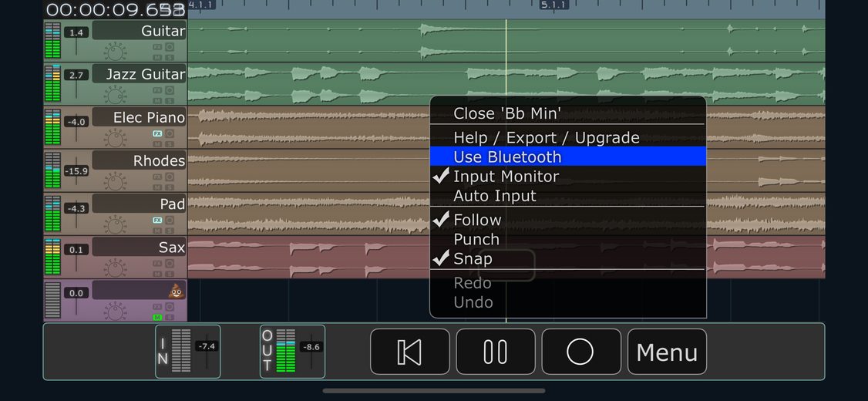Click the Elec Piano pan knob
The image size is (868, 401).
115,139
